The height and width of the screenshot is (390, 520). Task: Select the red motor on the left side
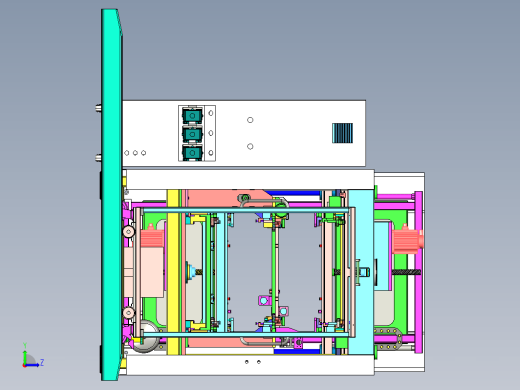coord(152,236)
